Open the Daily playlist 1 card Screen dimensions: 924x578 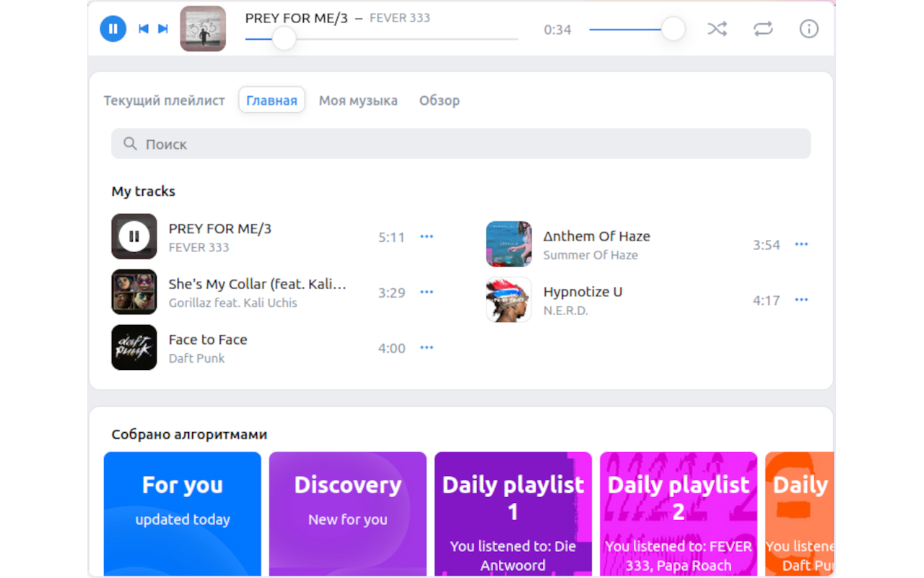[513, 514]
